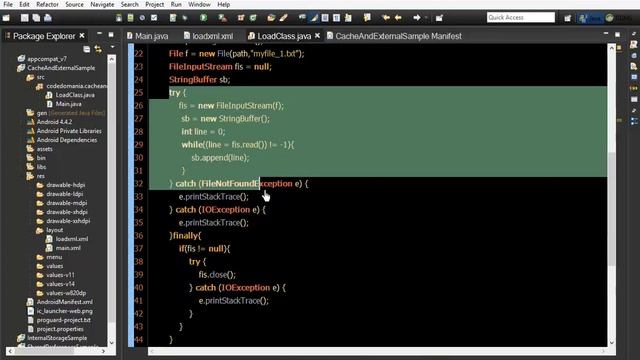Select AndroidManifest.xml in the tree
The height and width of the screenshot is (360, 640).
pyautogui.click(x=60, y=302)
